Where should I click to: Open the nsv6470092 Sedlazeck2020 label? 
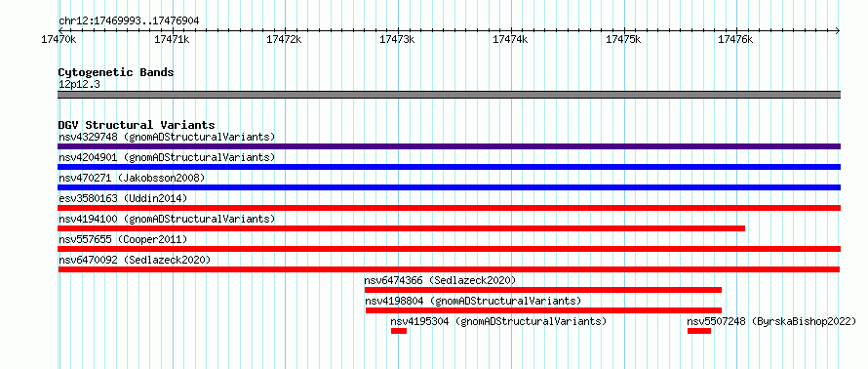135,260
